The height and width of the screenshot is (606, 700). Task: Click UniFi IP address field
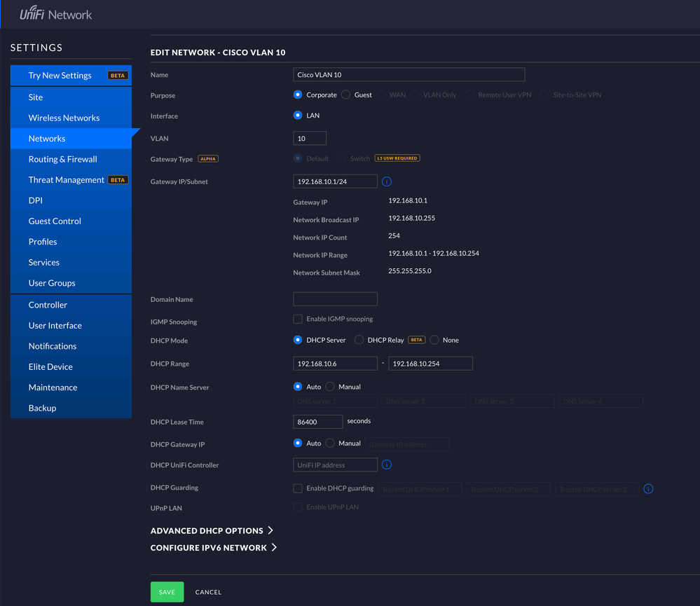click(x=335, y=464)
